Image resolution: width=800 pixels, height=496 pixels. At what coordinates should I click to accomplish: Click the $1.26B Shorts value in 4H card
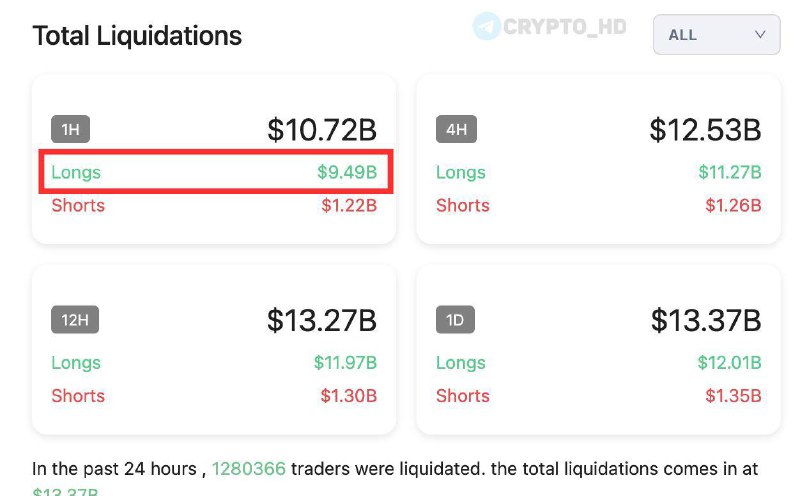733,205
